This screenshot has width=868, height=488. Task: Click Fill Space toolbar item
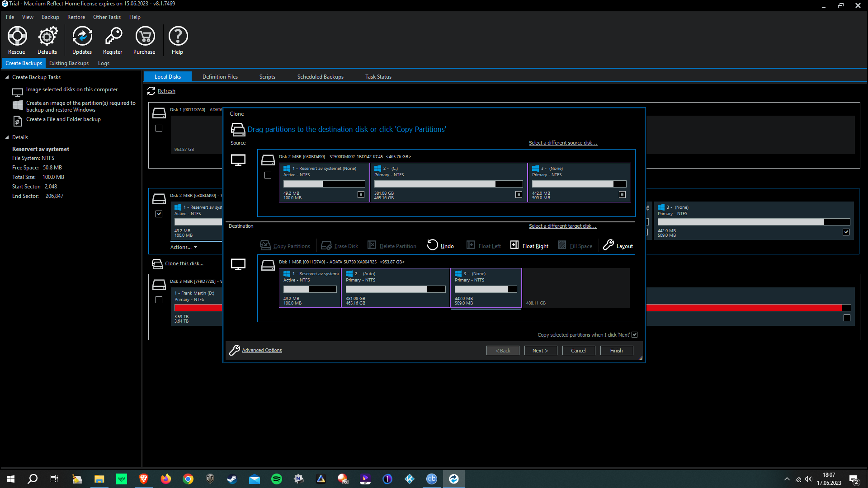(x=575, y=245)
